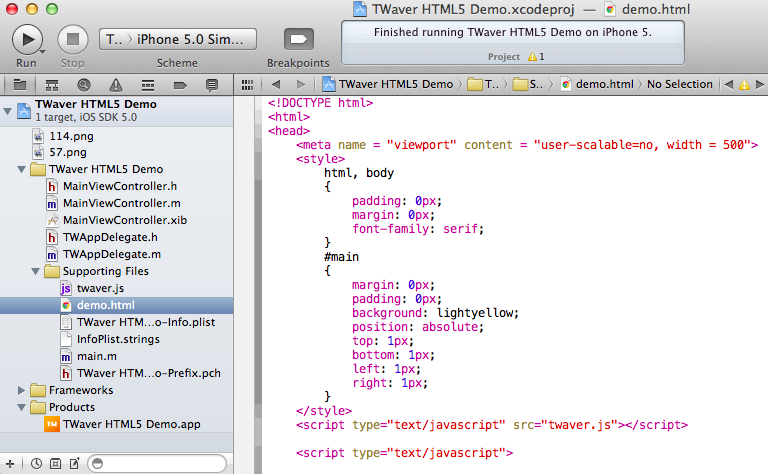Click the 'background: lightyellow;' code line

click(435, 313)
